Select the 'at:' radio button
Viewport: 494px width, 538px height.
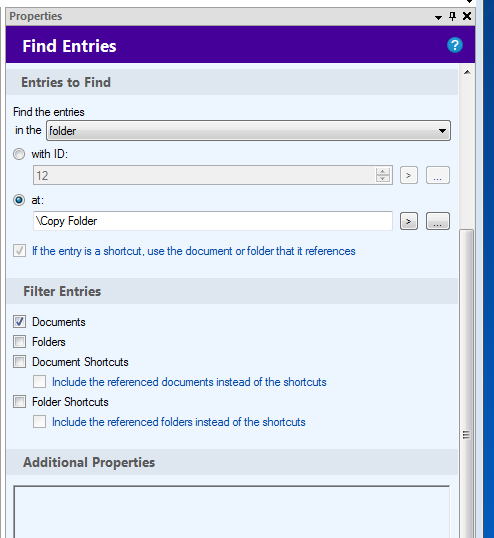click(19, 200)
